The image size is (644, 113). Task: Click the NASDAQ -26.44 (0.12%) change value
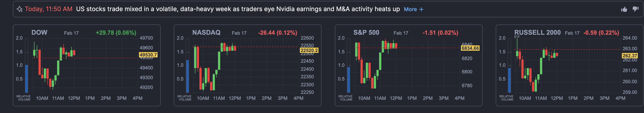[x=278, y=33]
